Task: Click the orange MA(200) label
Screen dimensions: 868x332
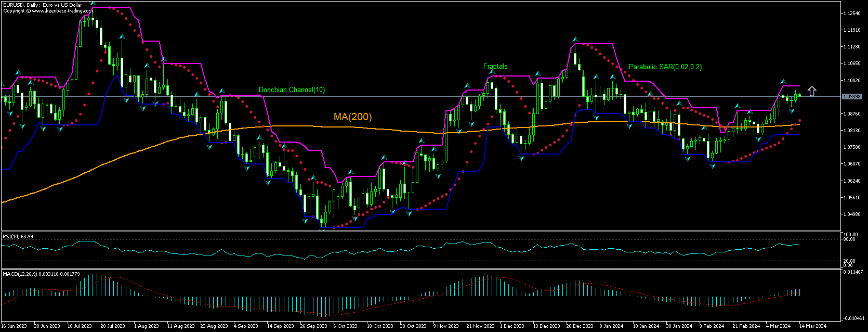Action: (x=352, y=117)
